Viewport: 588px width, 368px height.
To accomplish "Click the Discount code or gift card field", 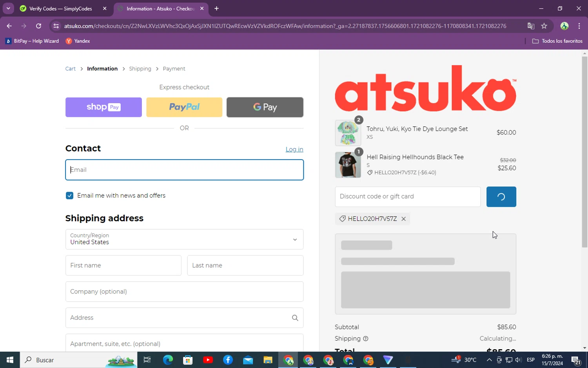I will (408, 197).
